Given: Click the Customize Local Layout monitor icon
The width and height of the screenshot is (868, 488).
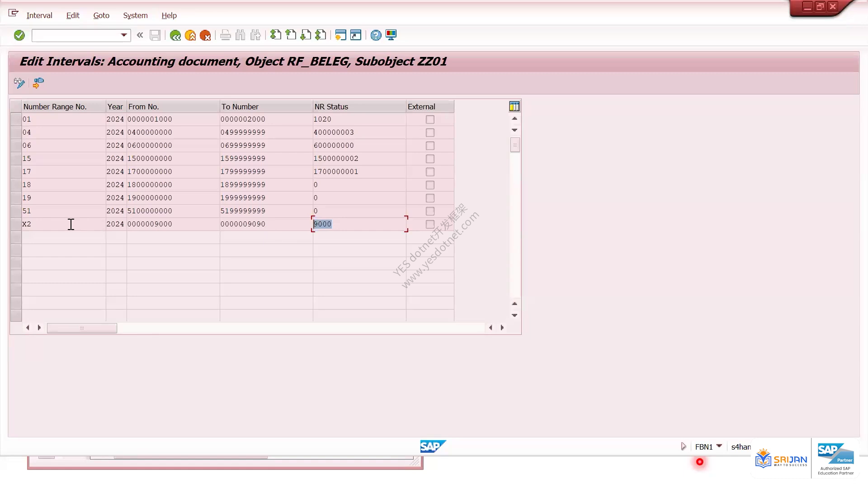Looking at the screenshot, I should point(391,35).
